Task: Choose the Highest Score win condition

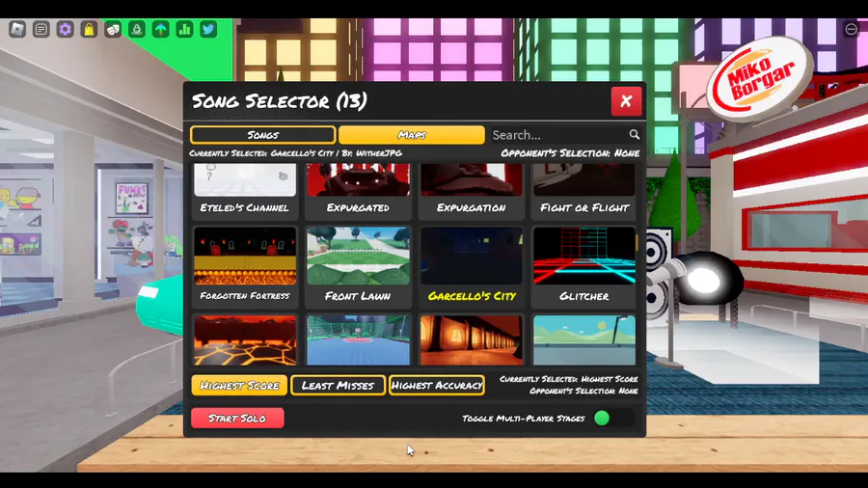Action: pos(239,385)
